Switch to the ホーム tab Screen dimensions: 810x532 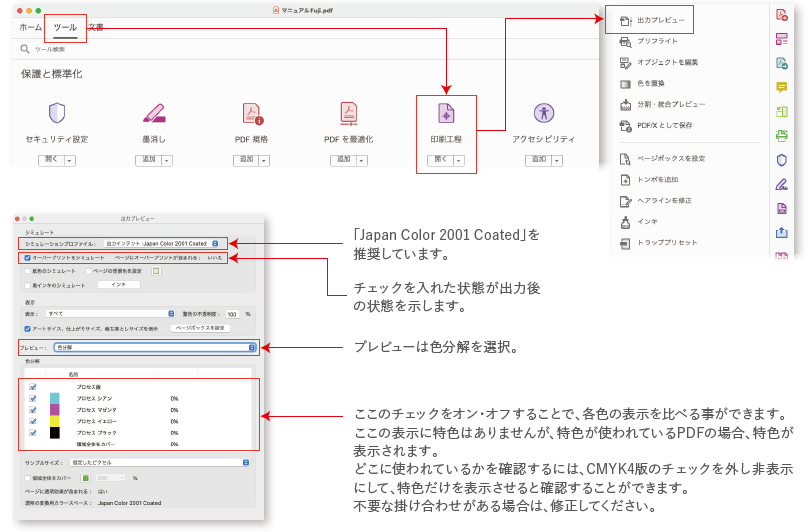coord(30,27)
